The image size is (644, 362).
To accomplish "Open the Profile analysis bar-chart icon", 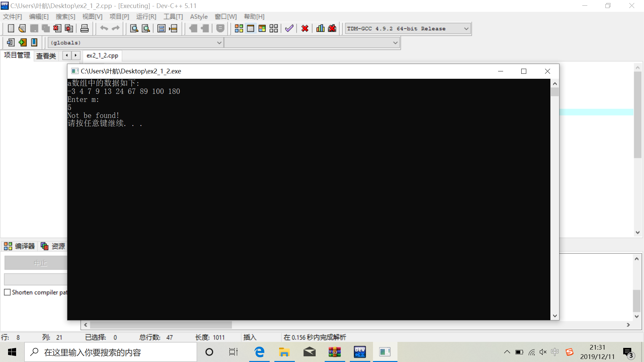I will (x=320, y=28).
